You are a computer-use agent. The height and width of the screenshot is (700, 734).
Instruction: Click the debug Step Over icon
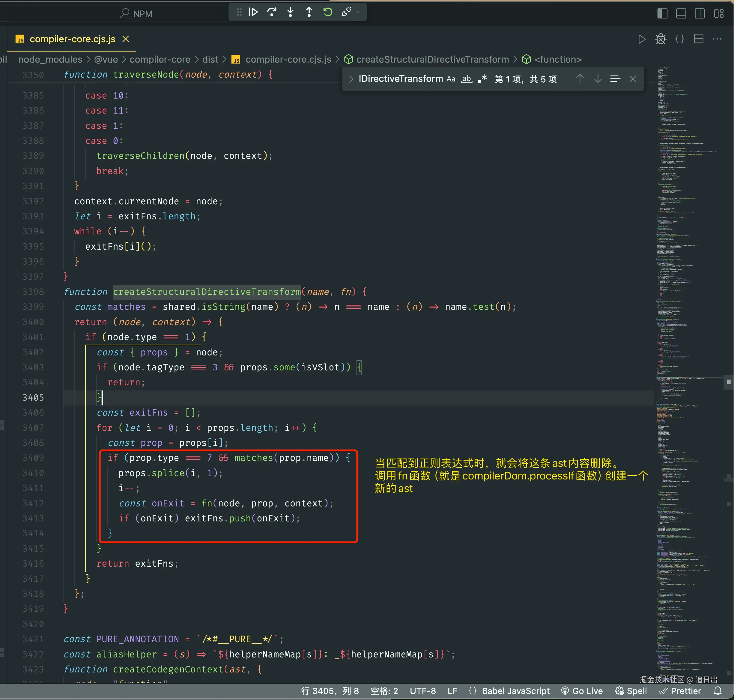(272, 12)
